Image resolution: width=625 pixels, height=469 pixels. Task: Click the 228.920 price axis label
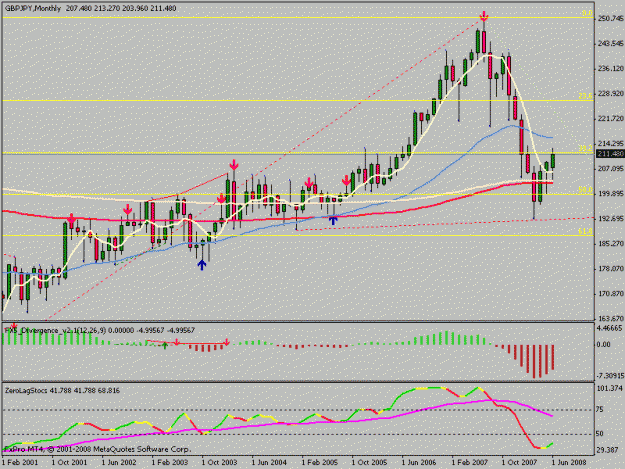pos(611,94)
